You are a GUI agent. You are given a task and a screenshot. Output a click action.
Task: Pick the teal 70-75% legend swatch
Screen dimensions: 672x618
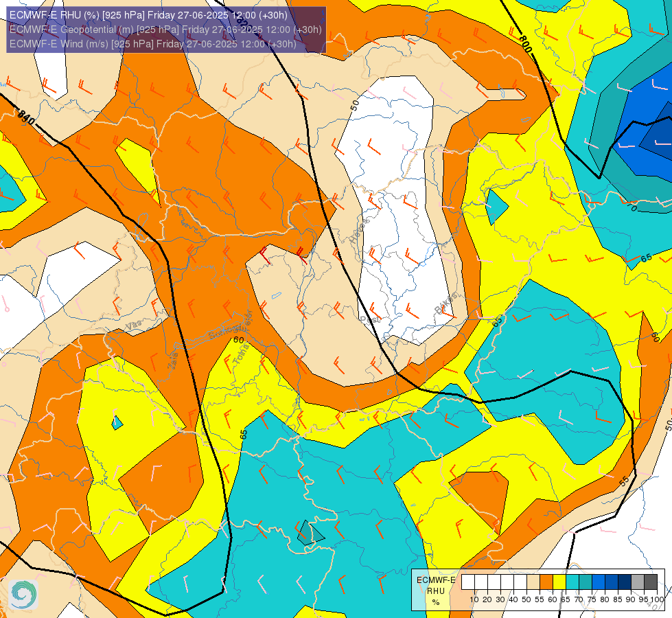pyautogui.click(x=586, y=582)
